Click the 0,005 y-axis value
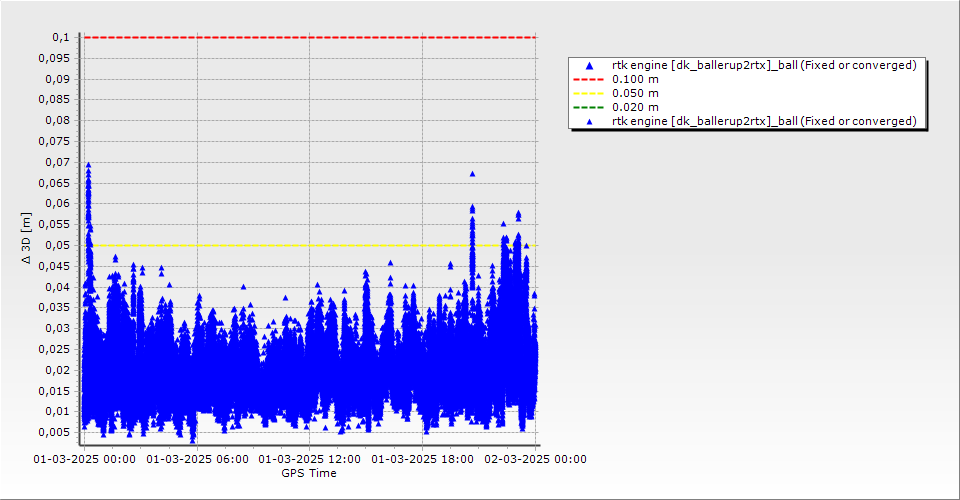Image resolution: width=960 pixels, height=500 pixels. tap(54, 432)
